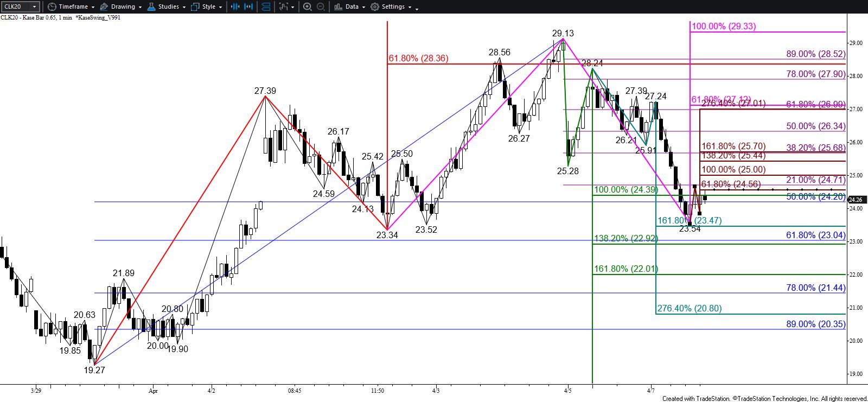This screenshot has height=402, width=868.
Task: Expand the Timeframe dropdown arrow
Action: [93, 7]
